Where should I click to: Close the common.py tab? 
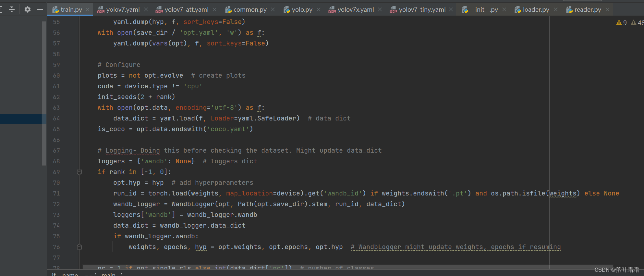[273, 10]
